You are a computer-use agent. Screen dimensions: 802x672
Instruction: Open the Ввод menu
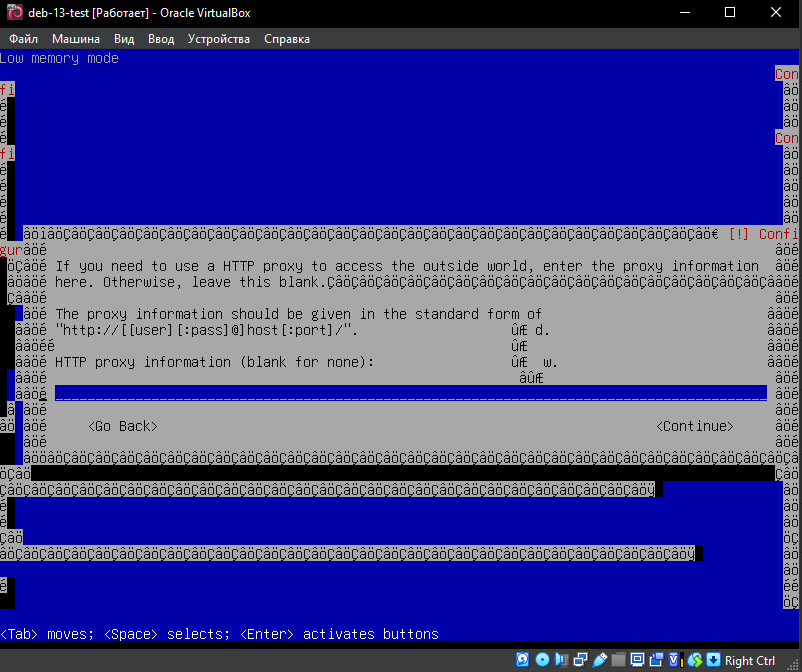pyautogui.click(x=160, y=39)
